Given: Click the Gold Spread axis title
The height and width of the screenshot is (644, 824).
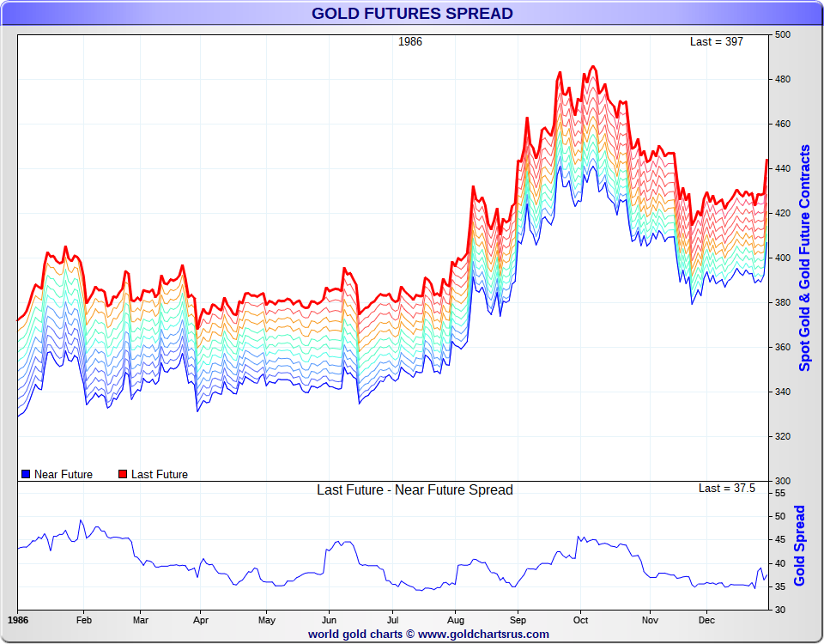Looking at the screenshot, I should pos(800,545).
